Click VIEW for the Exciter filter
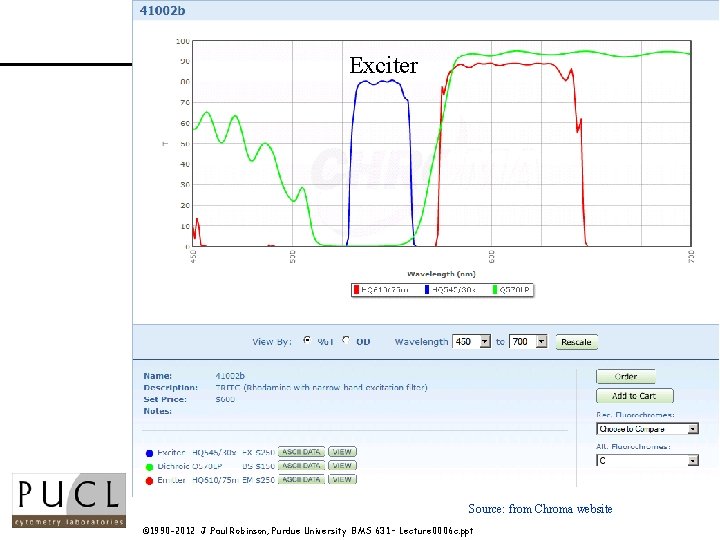 pos(342,452)
